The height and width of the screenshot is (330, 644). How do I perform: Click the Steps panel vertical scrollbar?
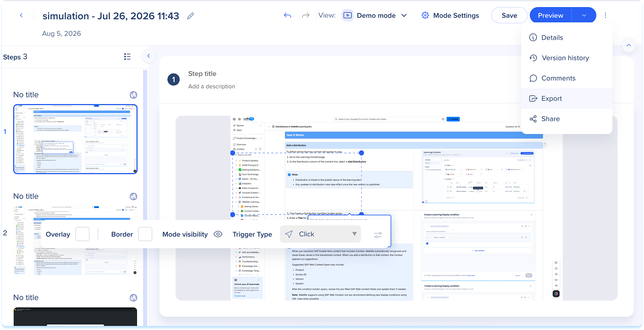click(145, 198)
